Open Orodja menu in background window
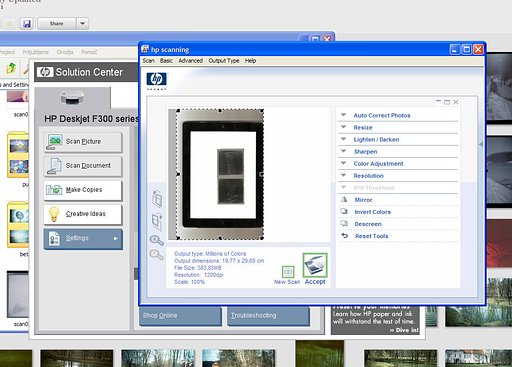The height and width of the screenshot is (367, 512). [x=65, y=52]
